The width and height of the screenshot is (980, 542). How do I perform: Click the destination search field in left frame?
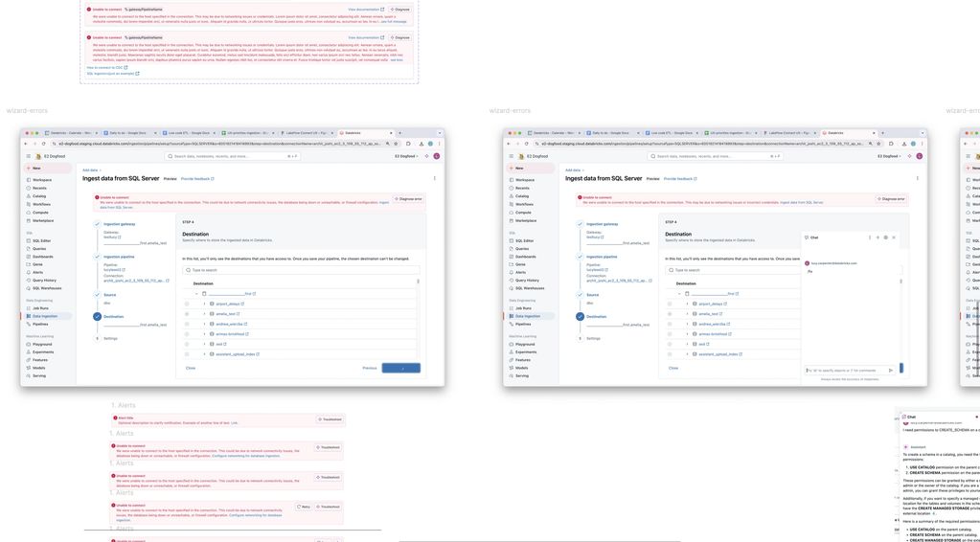(x=302, y=270)
